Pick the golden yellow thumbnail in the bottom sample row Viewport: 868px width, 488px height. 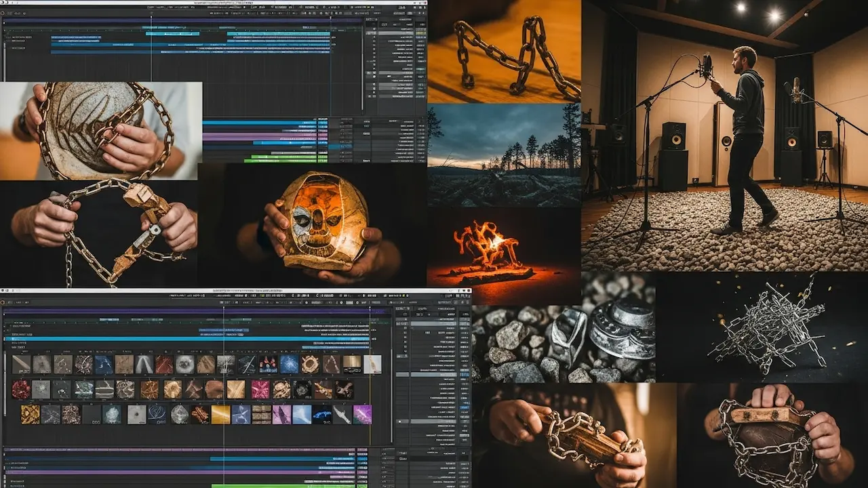click(x=220, y=414)
